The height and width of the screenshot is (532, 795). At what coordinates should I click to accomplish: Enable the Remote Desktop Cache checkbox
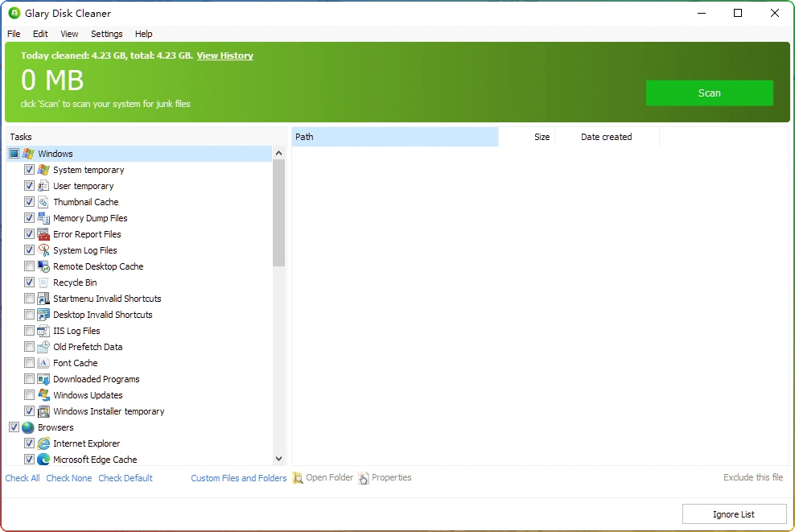[x=29, y=266]
